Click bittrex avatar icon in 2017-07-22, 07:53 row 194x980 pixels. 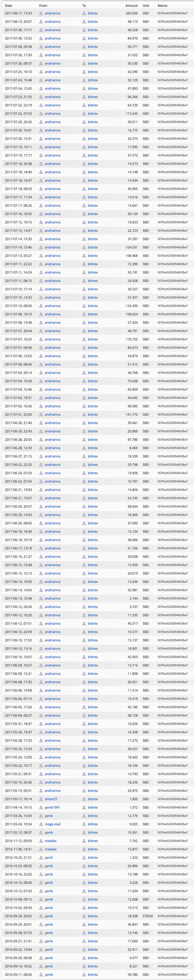84,114
